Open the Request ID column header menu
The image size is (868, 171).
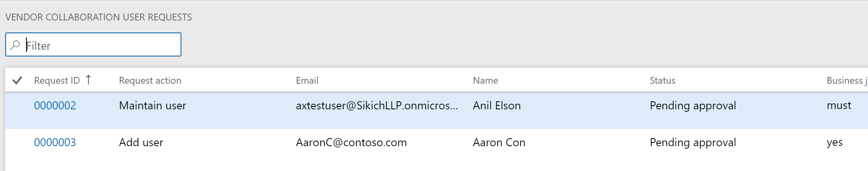pos(57,80)
